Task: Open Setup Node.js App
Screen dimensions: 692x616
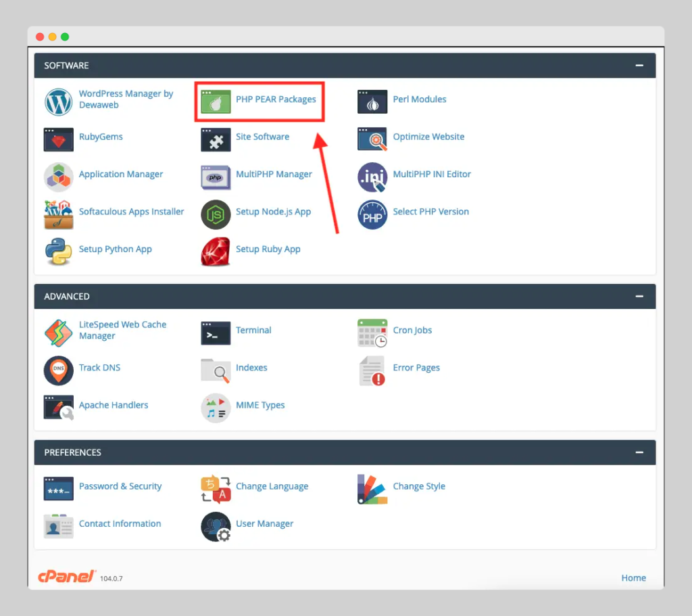Action: [273, 211]
